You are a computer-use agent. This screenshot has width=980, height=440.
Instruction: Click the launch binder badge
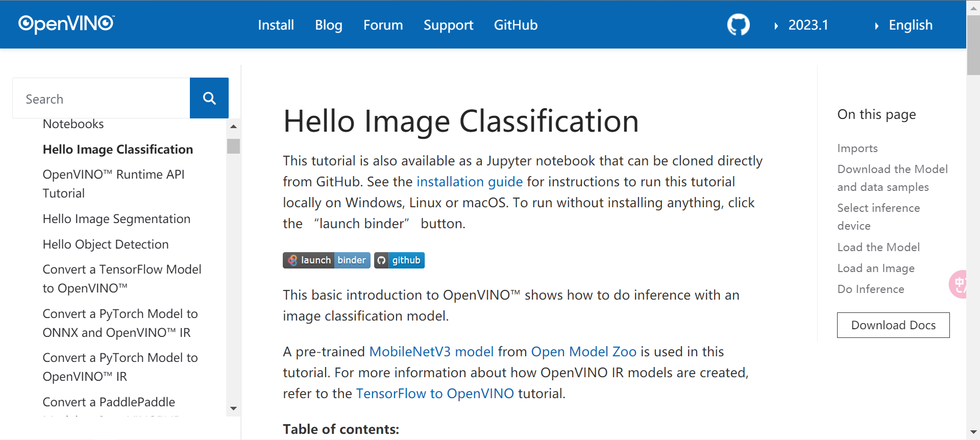click(327, 260)
